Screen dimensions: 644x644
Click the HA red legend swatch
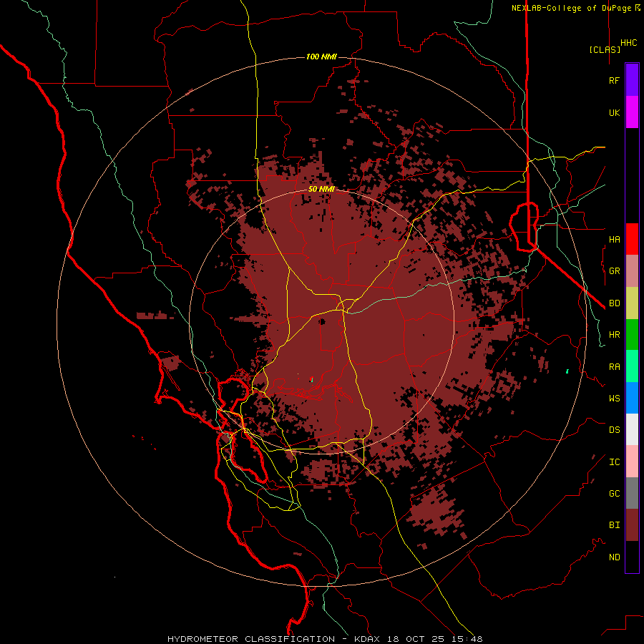pos(632,239)
